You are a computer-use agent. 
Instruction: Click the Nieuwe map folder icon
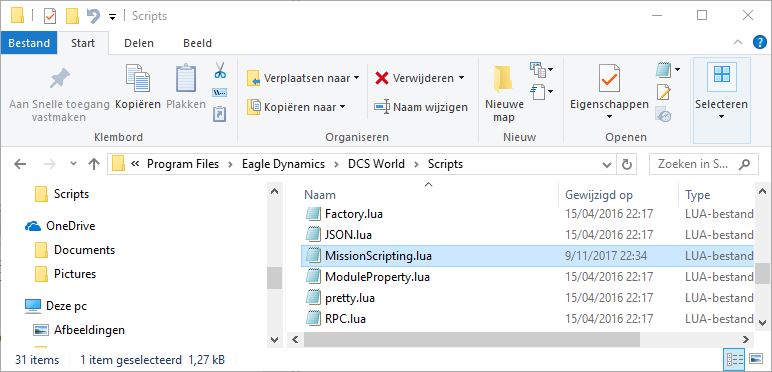503,80
